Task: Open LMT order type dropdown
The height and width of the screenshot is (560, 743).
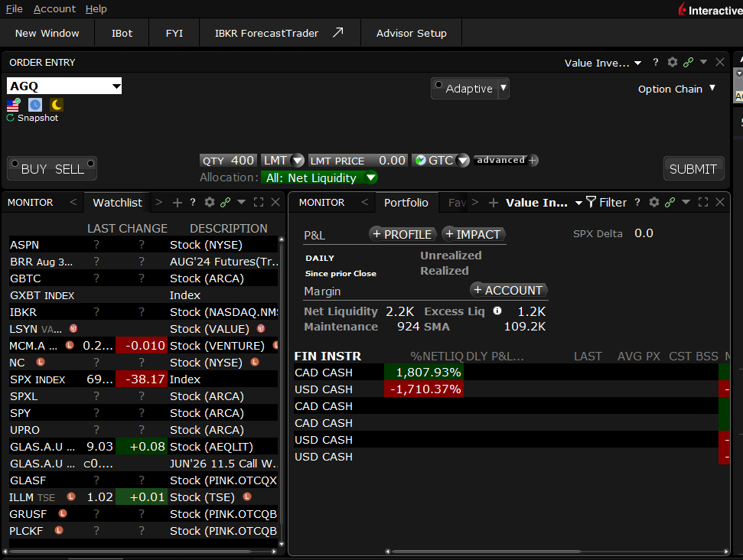Action: tap(298, 161)
